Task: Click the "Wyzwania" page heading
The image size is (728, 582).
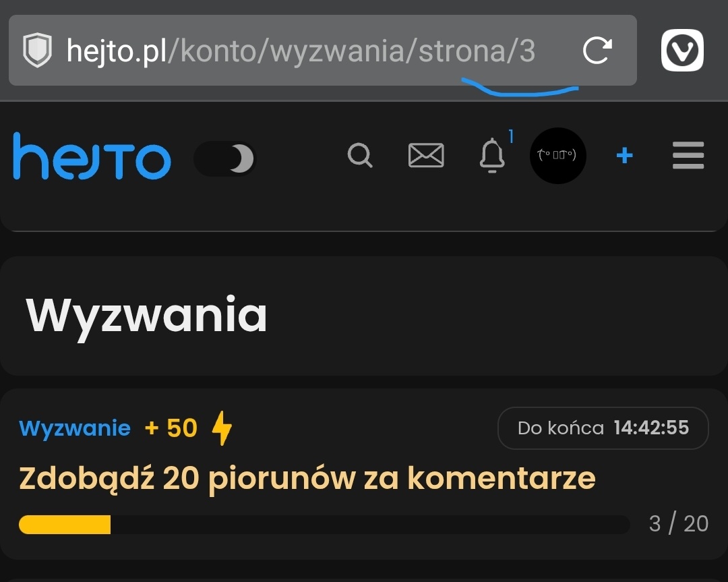Action: click(x=146, y=315)
